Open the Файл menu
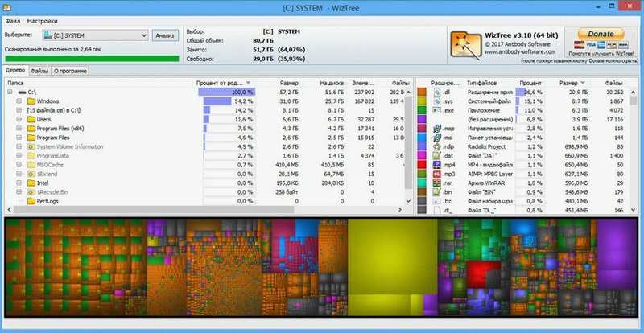Screen dimensions: 644x333 pyautogui.click(x=13, y=18)
